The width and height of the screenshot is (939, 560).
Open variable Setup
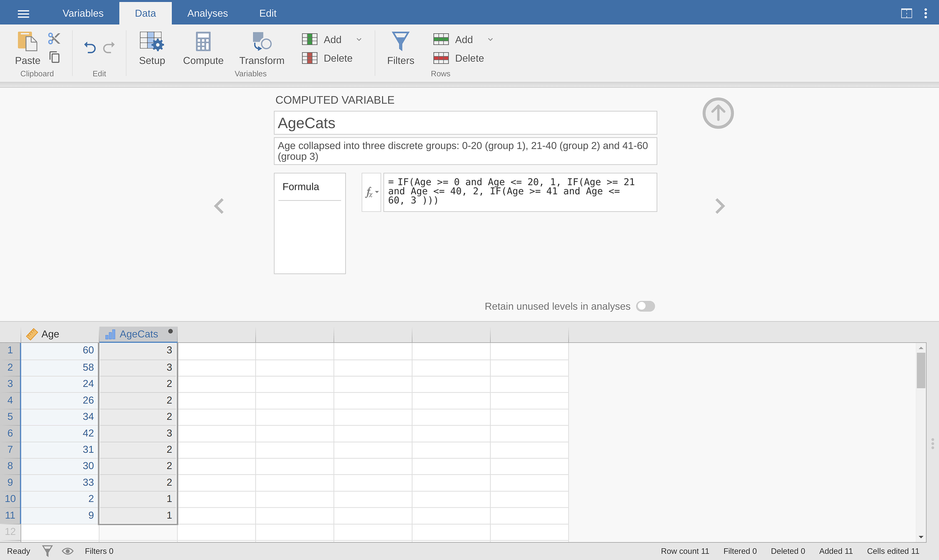(152, 49)
